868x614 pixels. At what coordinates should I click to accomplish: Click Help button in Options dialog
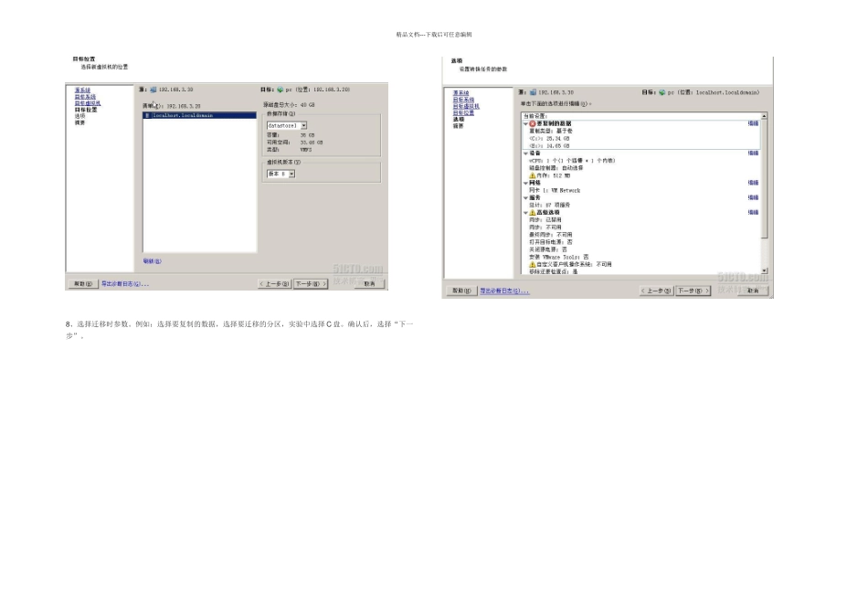[461, 291]
